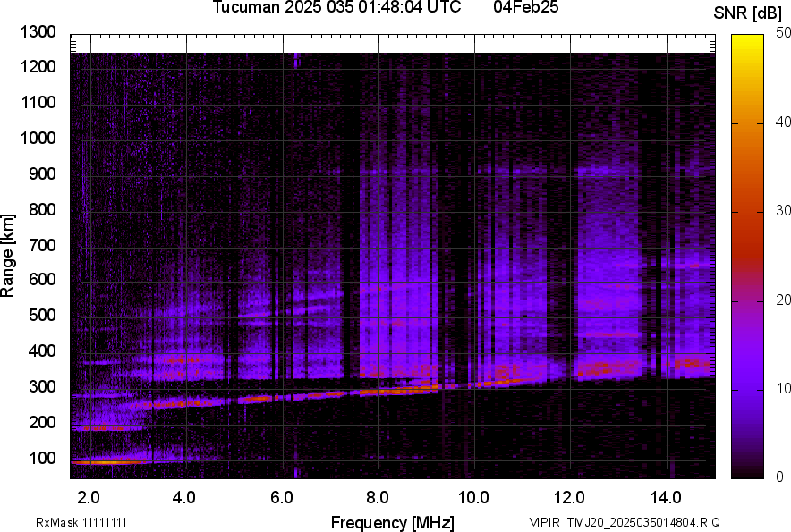
Task: Click the Frequency [MHz] axis label
Action: 392,522
